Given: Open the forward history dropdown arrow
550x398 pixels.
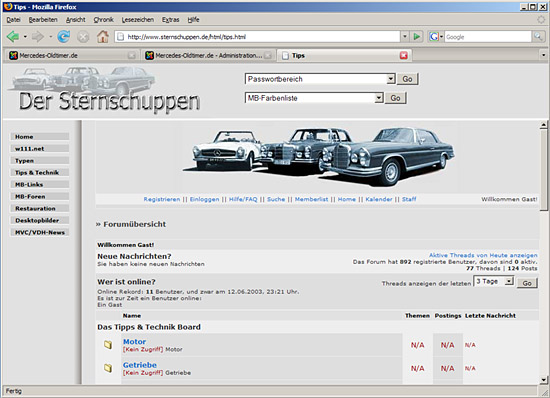Looking at the screenshot, I should [51, 36].
